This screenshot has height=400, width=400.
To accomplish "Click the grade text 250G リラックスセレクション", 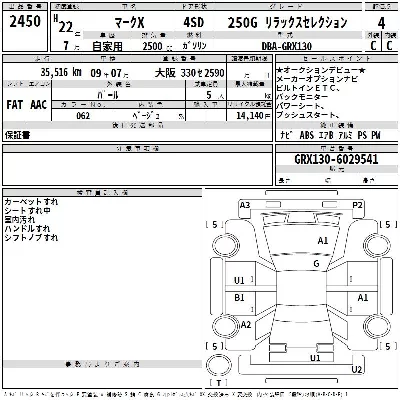I will click(x=287, y=23).
